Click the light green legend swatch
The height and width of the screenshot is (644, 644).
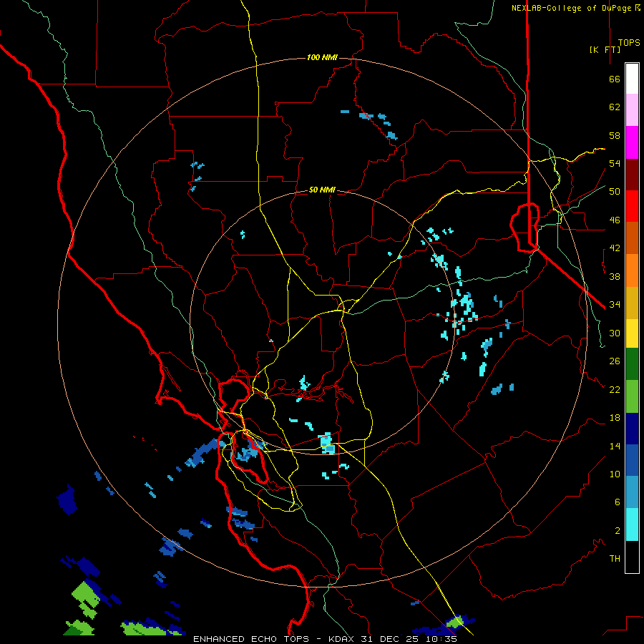click(x=632, y=396)
